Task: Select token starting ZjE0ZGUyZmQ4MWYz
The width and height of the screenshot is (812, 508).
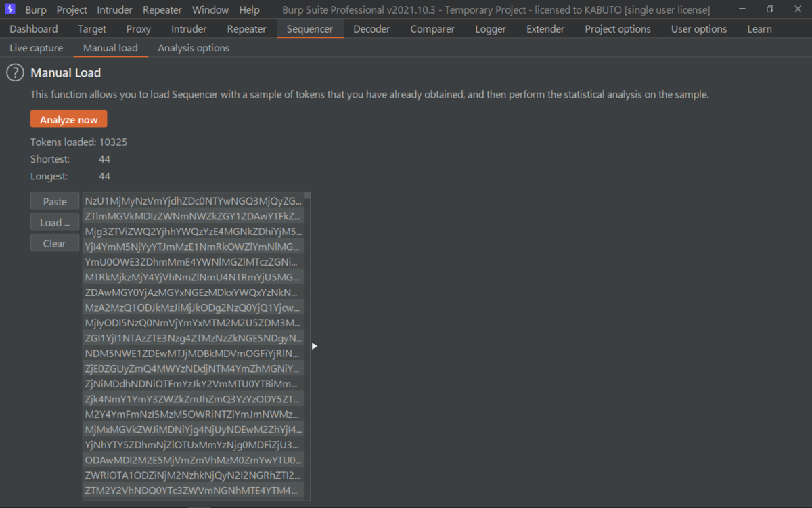Action: click(194, 368)
